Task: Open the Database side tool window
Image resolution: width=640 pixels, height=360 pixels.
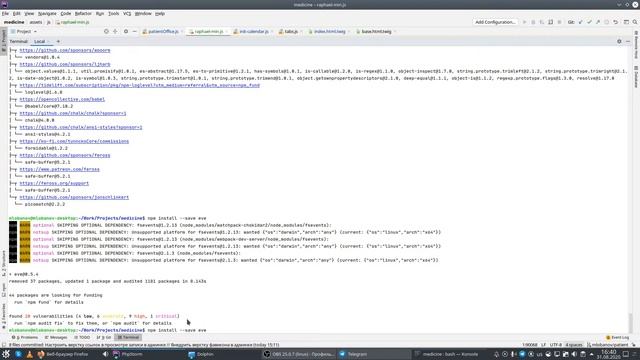Action: point(636,76)
